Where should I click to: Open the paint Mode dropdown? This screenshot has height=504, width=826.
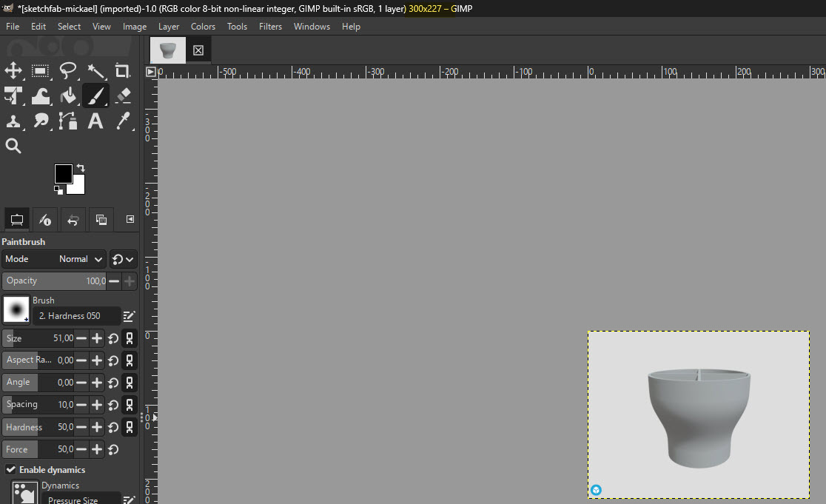54,259
